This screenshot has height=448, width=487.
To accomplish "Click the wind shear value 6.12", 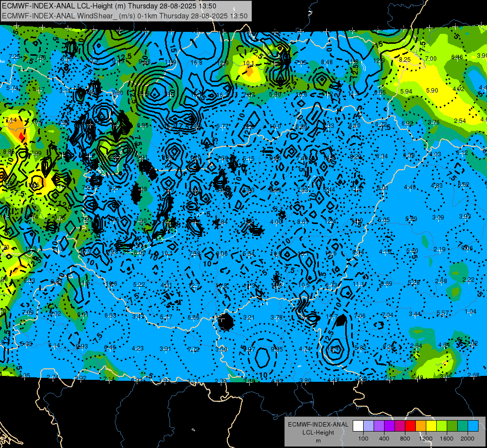I will pos(462,153).
